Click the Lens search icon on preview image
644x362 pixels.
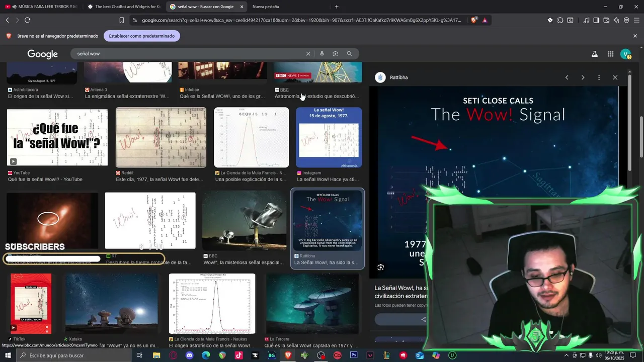pyautogui.click(x=381, y=267)
